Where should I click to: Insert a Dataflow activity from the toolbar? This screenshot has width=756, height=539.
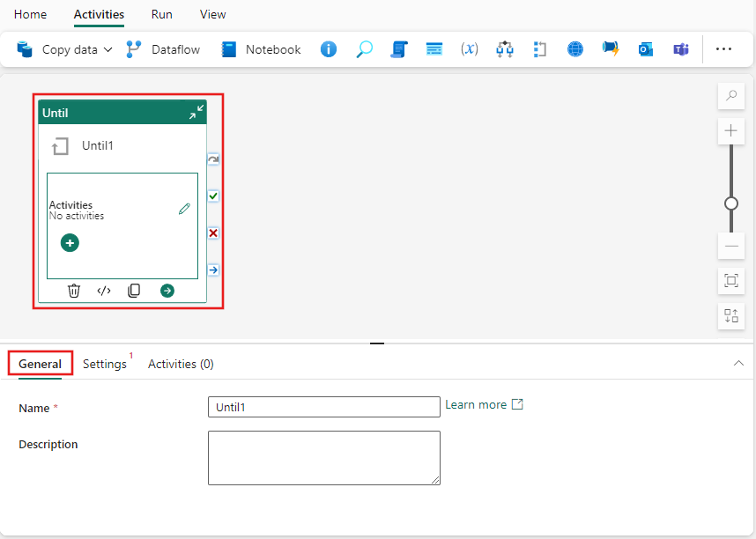[x=162, y=49]
